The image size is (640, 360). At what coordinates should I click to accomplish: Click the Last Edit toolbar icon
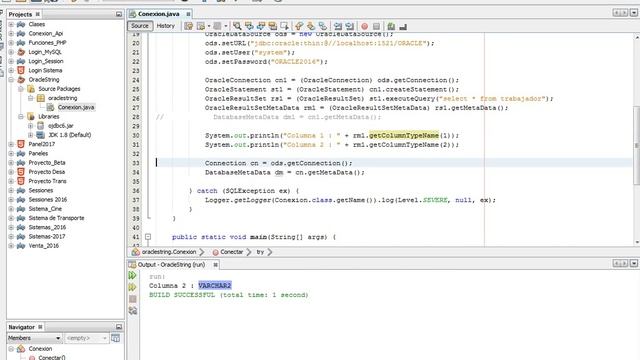coord(188,26)
